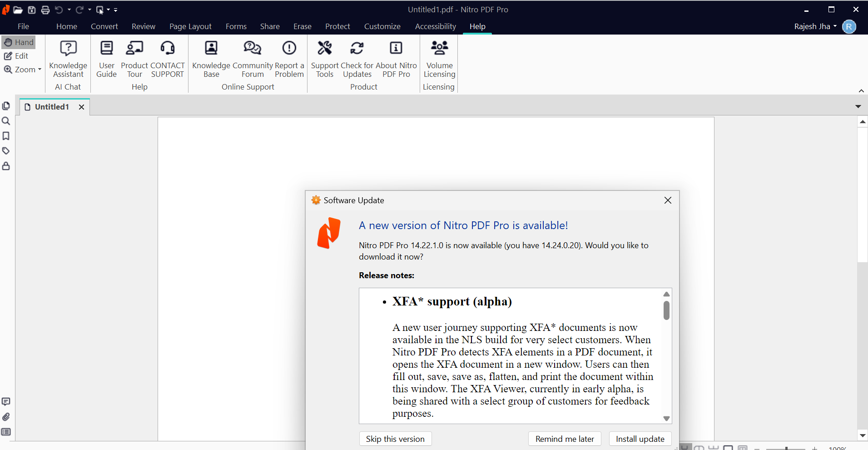Open the search panel
The width and height of the screenshot is (868, 450).
click(6, 121)
